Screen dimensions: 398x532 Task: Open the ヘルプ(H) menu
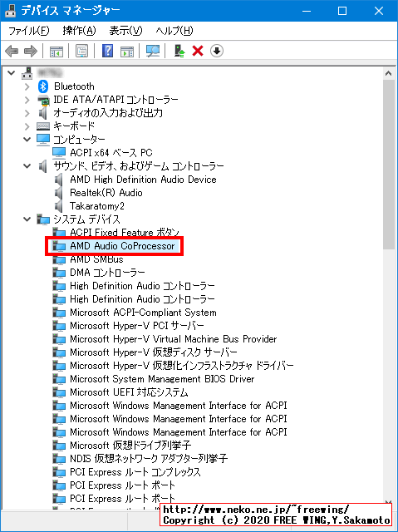click(x=174, y=31)
